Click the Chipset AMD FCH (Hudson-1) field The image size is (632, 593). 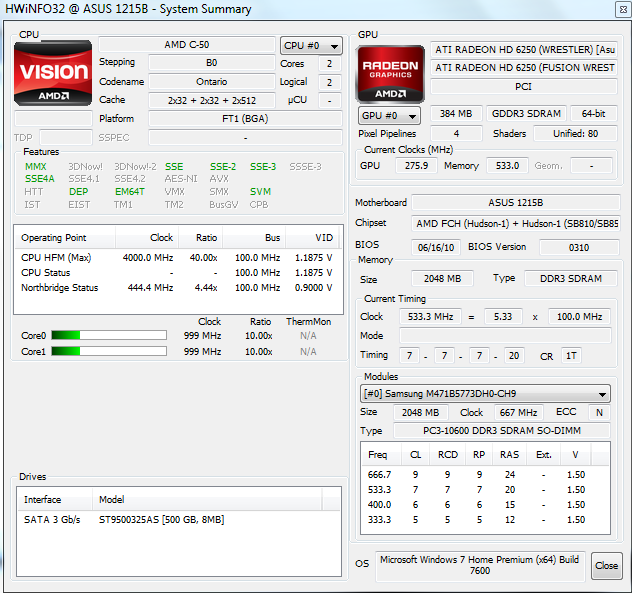tap(516, 224)
